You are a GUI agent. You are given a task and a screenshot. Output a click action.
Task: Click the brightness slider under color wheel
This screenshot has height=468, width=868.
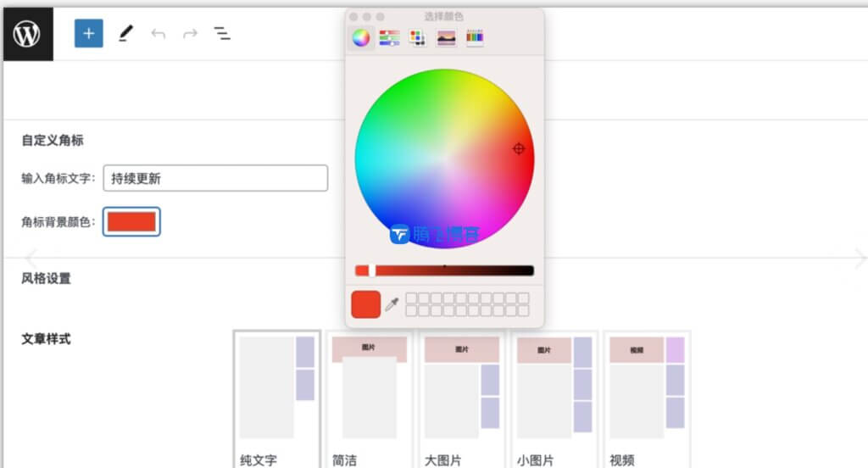click(x=444, y=270)
